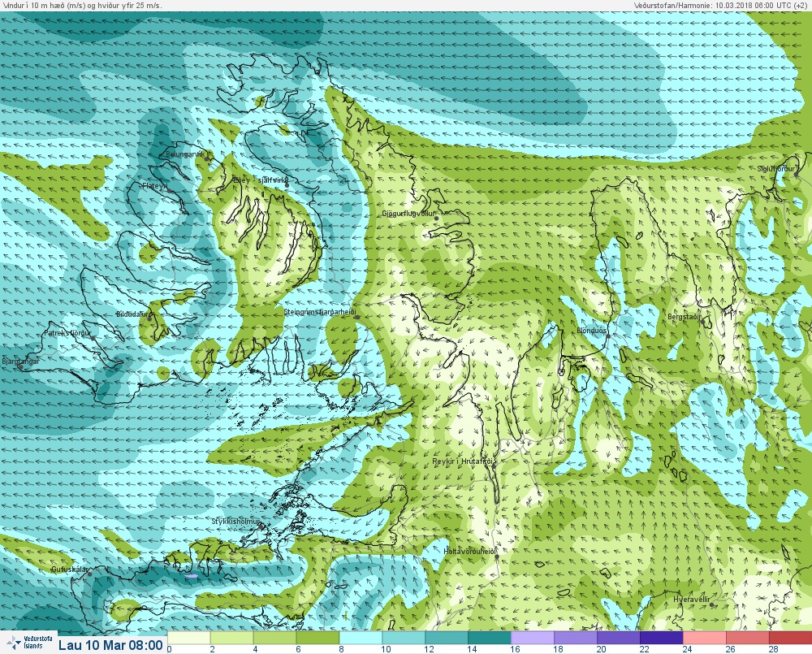Click the 6–8 m/s olive green legend swatch
The height and width of the screenshot is (654, 812).
pyautogui.click(x=317, y=638)
